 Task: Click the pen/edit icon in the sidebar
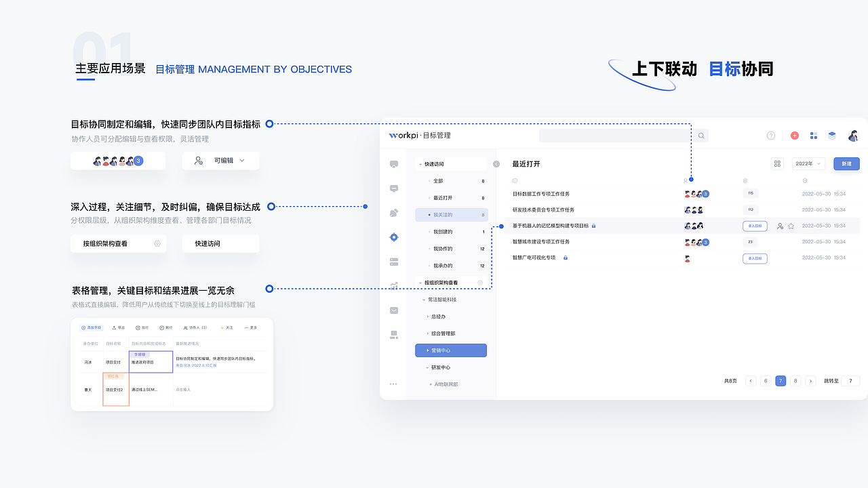pyautogui.click(x=394, y=212)
